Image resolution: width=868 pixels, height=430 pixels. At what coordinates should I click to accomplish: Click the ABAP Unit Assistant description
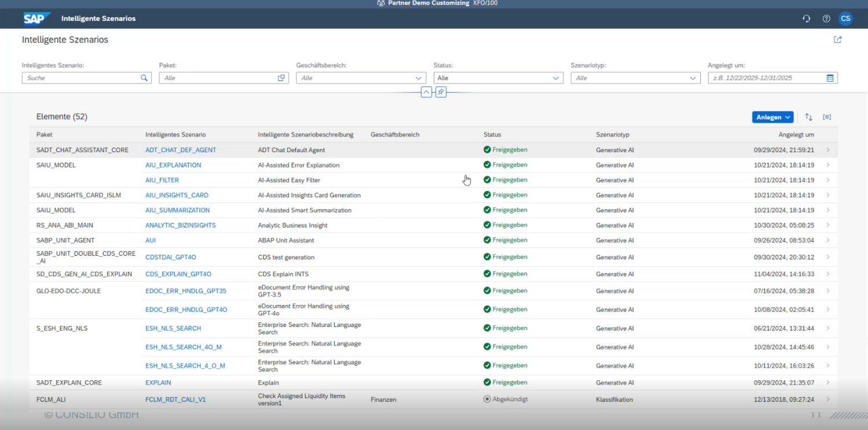286,240
